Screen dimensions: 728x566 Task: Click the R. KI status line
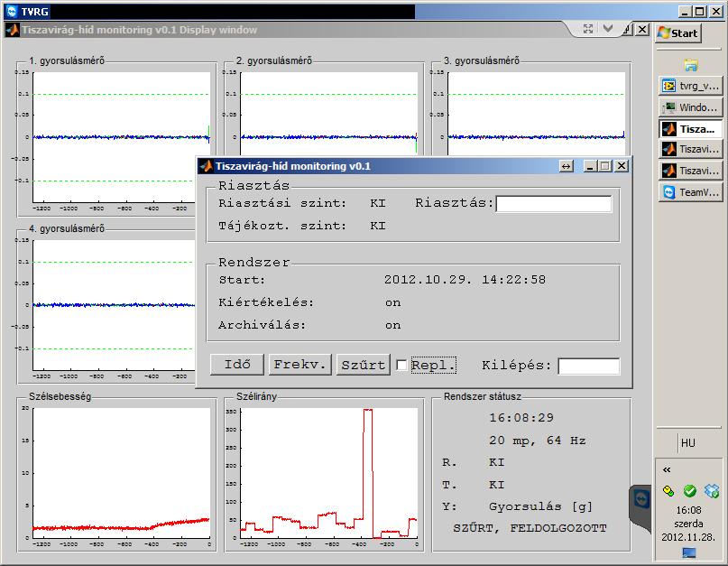coord(473,462)
